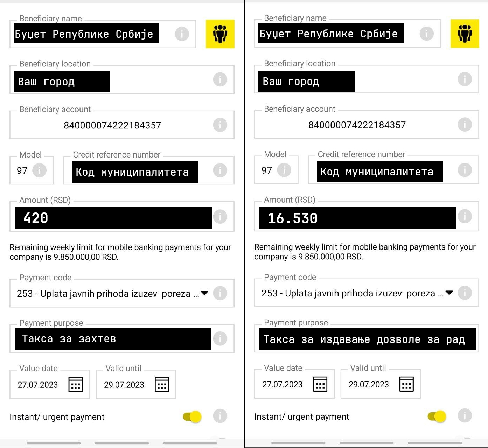Open beneficiary contacts icon in left form
The height and width of the screenshot is (448, 488).
click(220, 34)
